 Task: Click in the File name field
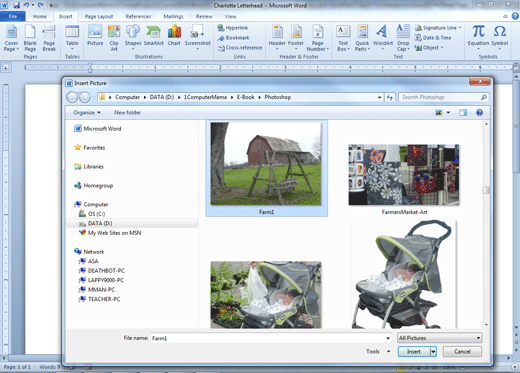pyautogui.click(x=268, y=338)
